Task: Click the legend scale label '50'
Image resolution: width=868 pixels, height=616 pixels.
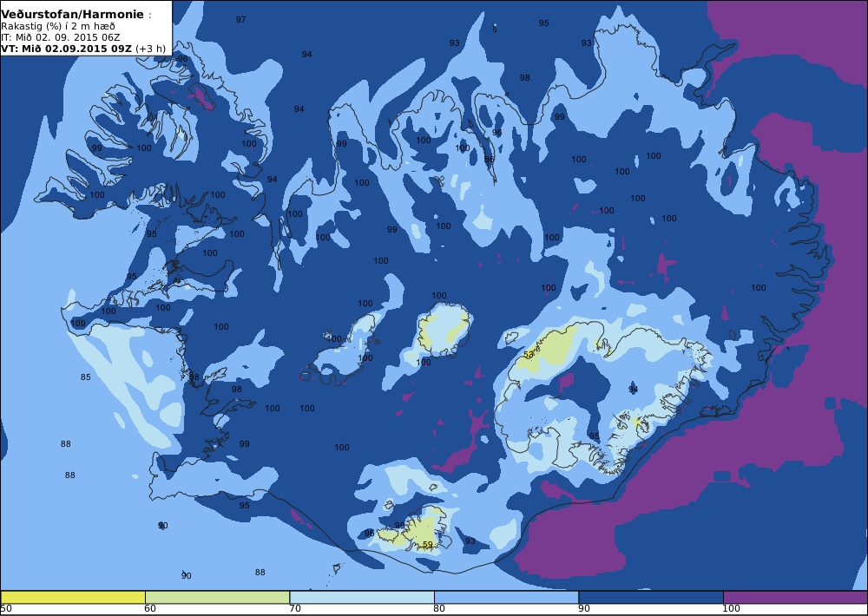Action: (6, 609)
